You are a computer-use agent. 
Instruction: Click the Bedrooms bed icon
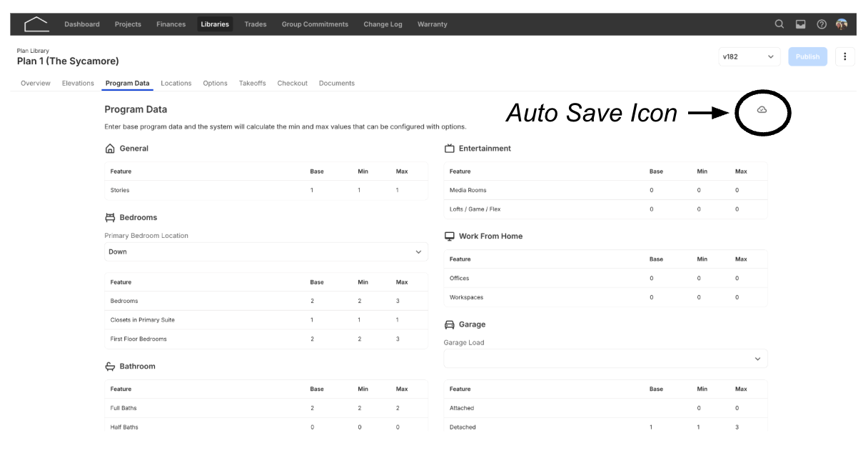110,217
